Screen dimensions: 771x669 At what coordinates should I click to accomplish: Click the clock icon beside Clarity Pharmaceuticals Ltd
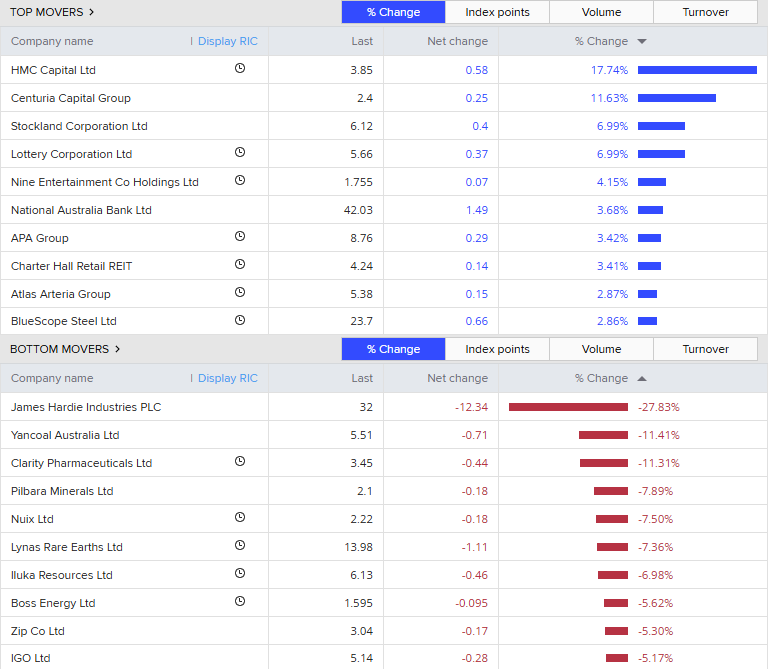coord(240,462)
